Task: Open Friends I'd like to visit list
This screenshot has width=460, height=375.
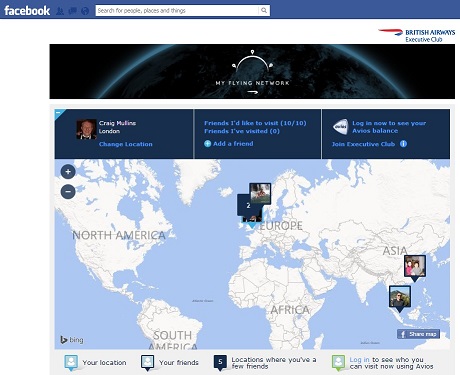Action: tap(255, 123)
